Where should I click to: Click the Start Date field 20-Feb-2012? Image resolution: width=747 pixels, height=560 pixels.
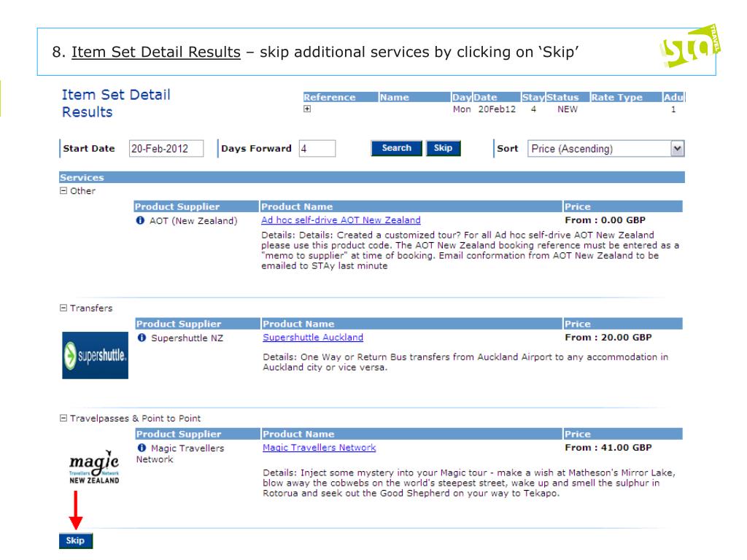tap(166, 149)
